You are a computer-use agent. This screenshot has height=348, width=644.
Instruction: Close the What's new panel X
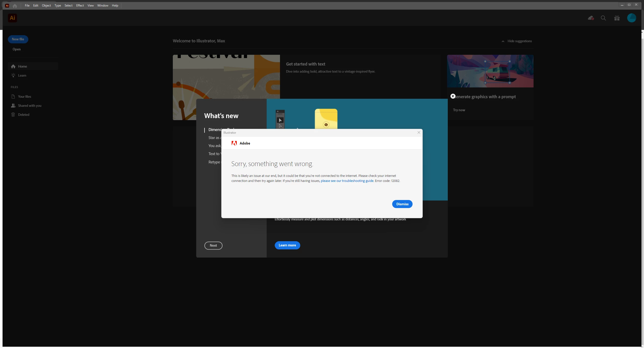click(x=453, y=96)
